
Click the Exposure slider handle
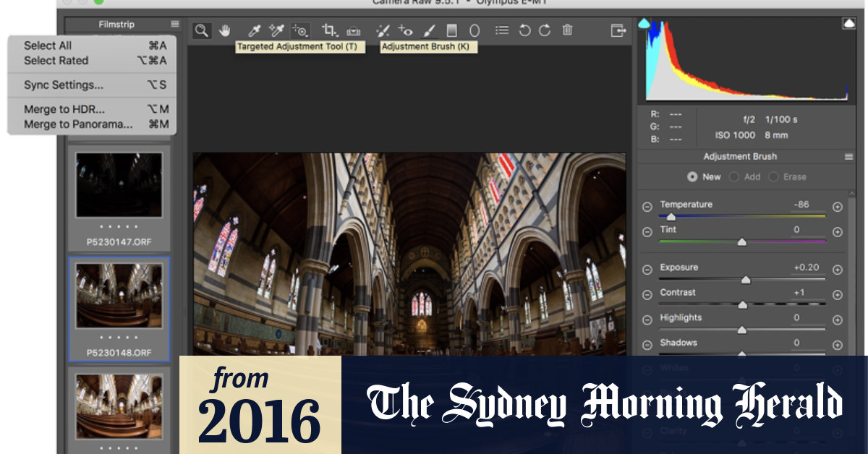746,280
